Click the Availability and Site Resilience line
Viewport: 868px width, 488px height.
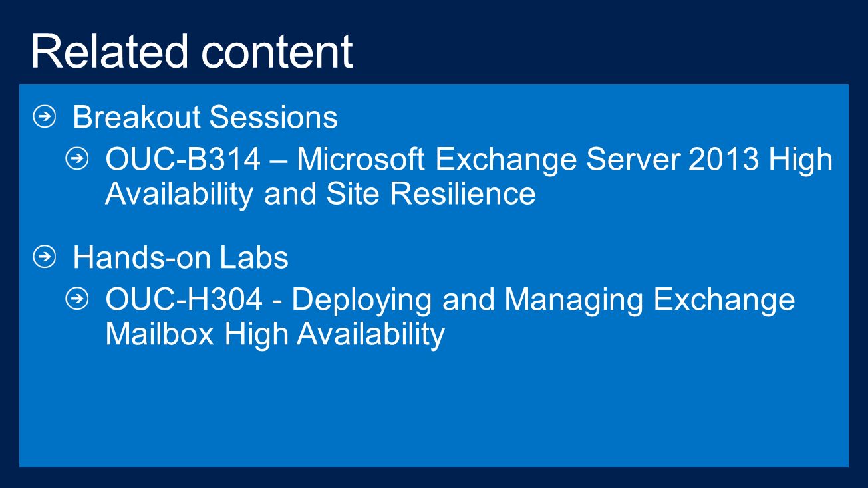tap(320, 194)
